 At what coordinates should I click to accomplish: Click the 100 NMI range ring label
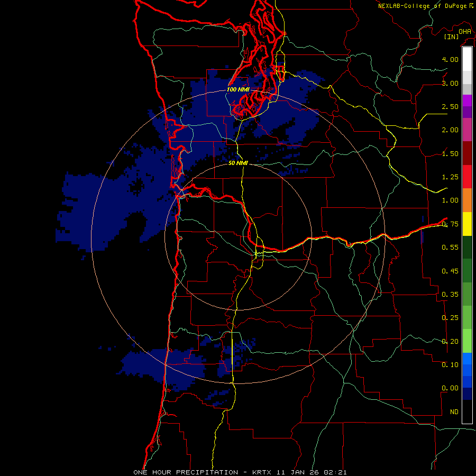(238, 89)
